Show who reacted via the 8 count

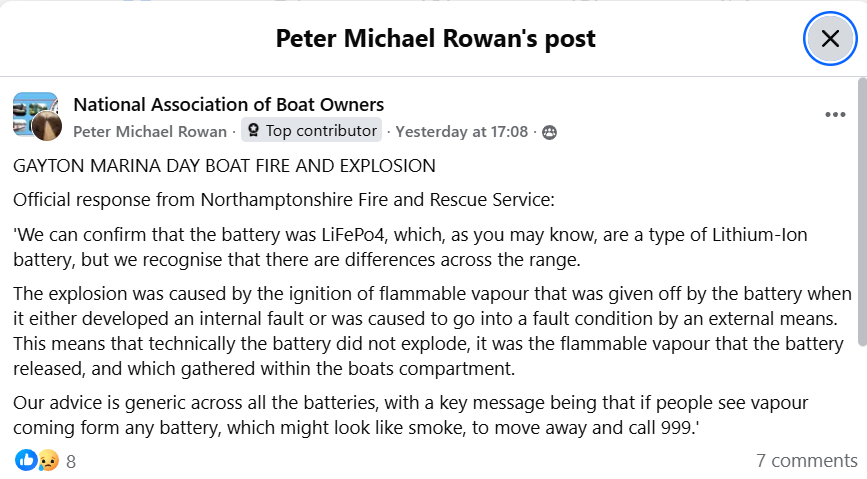tap(71, 462)
